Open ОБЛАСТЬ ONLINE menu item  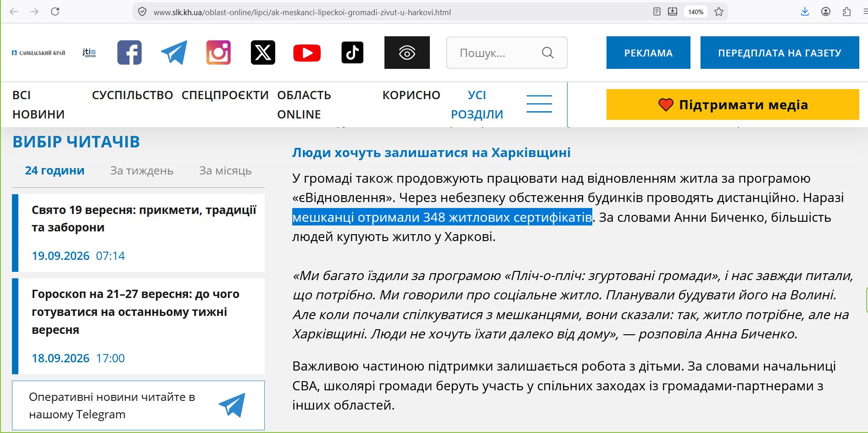coord(304,105)
